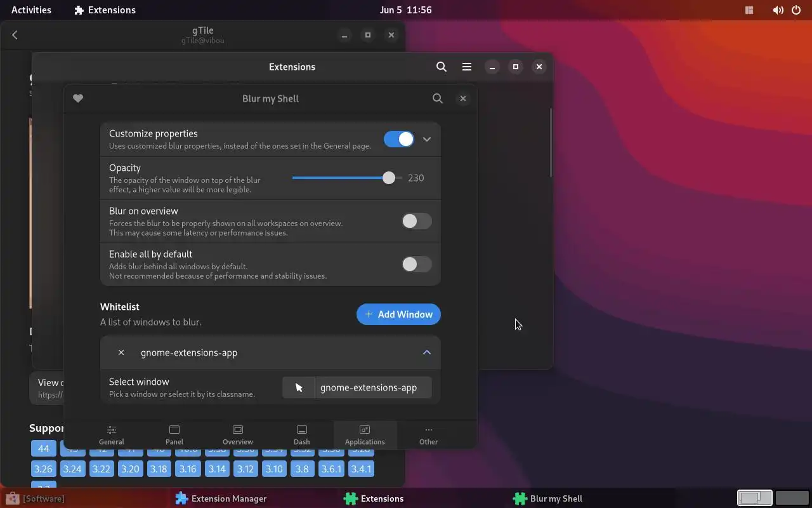Open search in Blur my Shell dialog
812x508 pixels.
[438, 98]
